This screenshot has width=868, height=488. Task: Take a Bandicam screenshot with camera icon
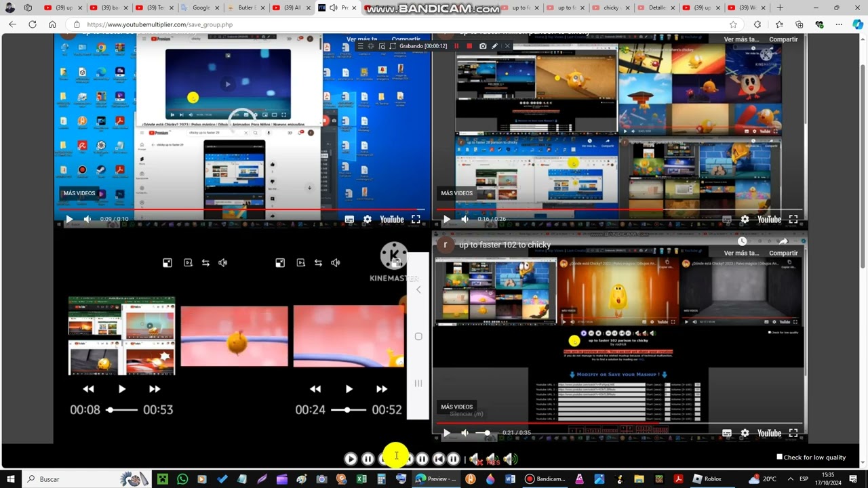pyautogui.click(x=482, y=46)
